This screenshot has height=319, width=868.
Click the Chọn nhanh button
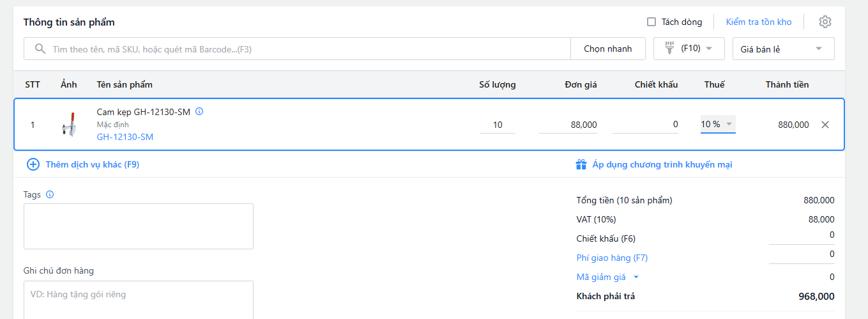point(607,49)
